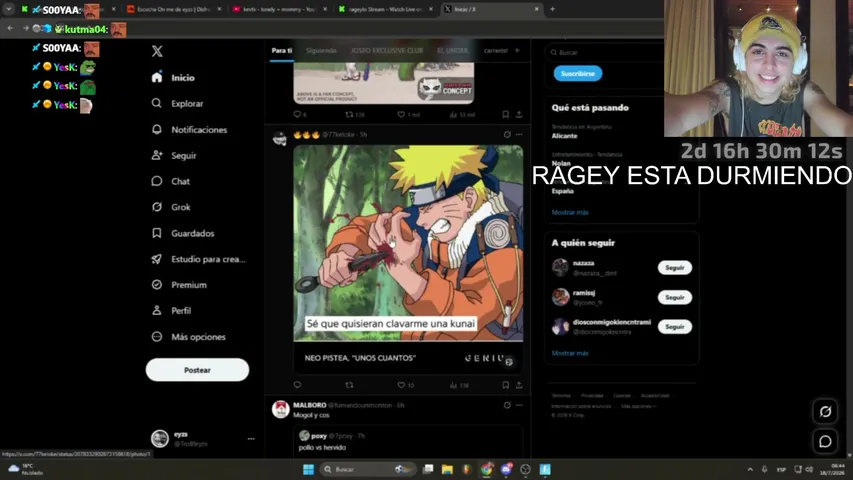
Task: Click Mostrar más under Qué está pasando
Action: pos(570,212)
